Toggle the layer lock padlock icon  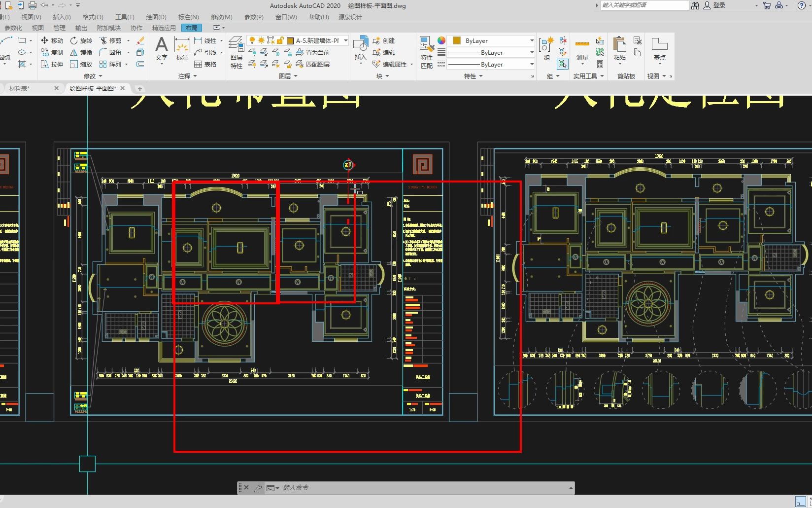280,40
